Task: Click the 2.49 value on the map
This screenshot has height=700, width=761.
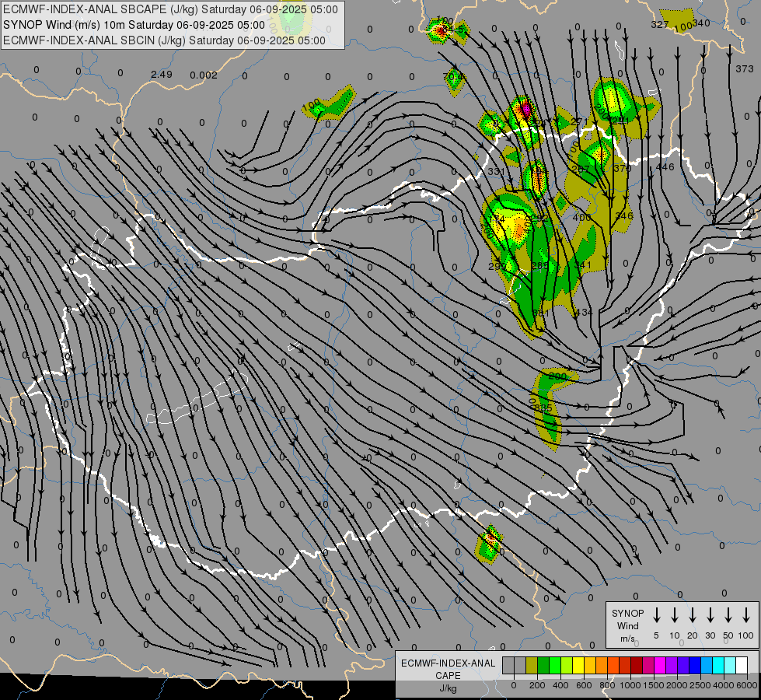Action: click(x=162, y=75)
